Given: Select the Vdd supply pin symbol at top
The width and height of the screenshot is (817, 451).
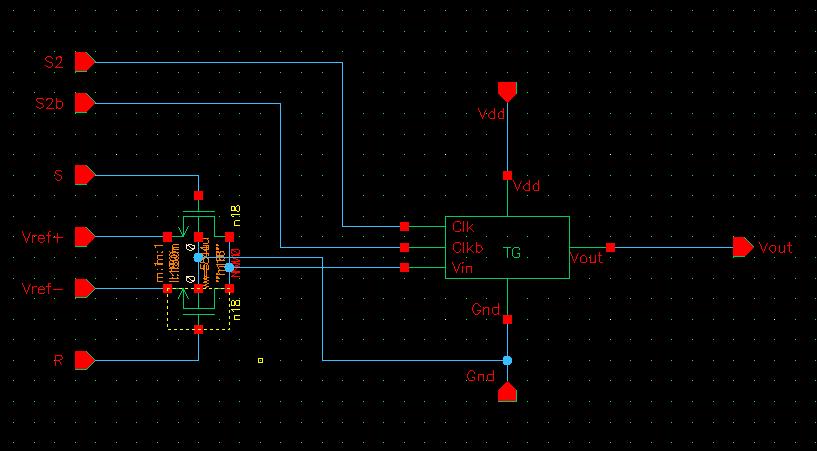Looking at the screenshot, I should coord(507,92).
